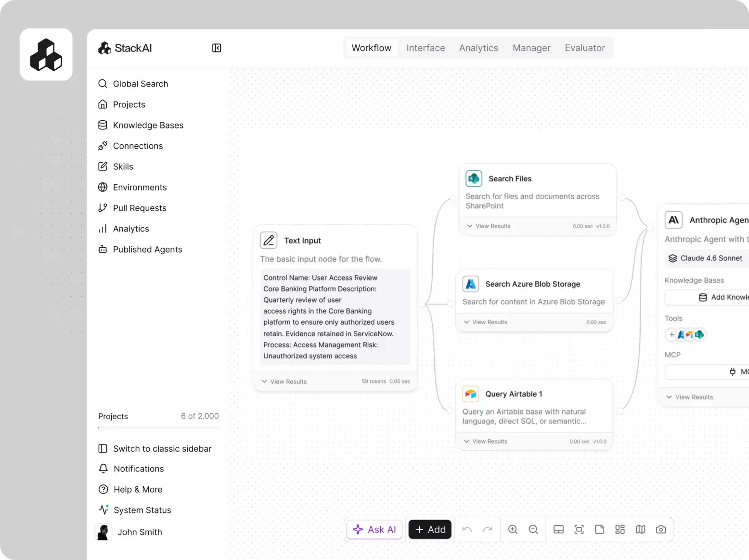Click Add Knowledge Base on the agent node
The image size is (749, 560).
pos(707,297)
